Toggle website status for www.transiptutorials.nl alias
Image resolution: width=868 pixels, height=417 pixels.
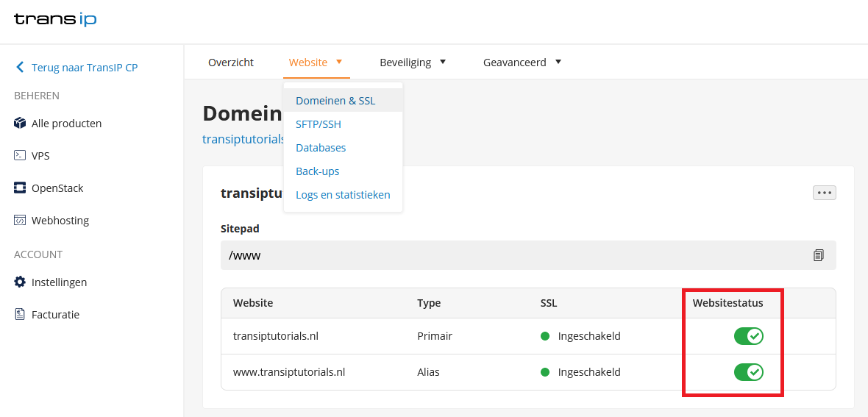[748, 372]
